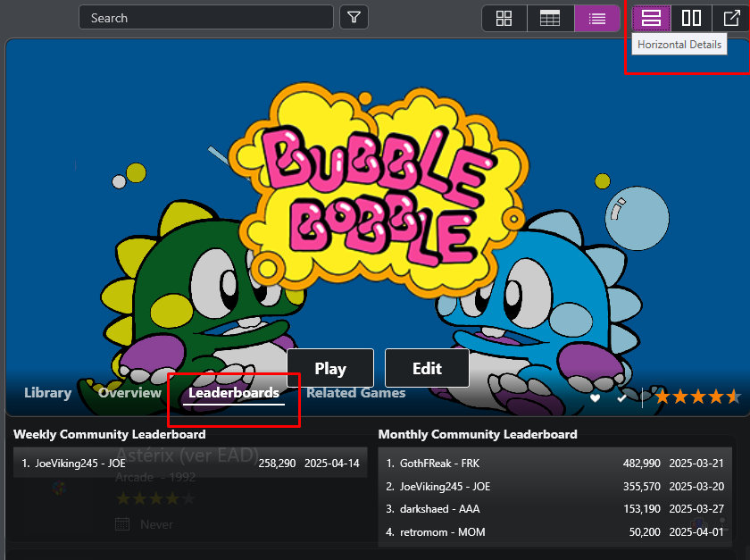Select darkshaed - AAA leaderboard entry

tap(554, 509)
